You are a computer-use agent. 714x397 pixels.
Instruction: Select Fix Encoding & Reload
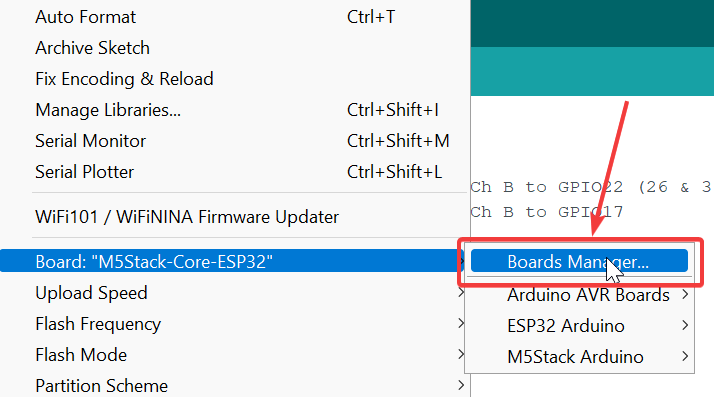tap(235, 79)
